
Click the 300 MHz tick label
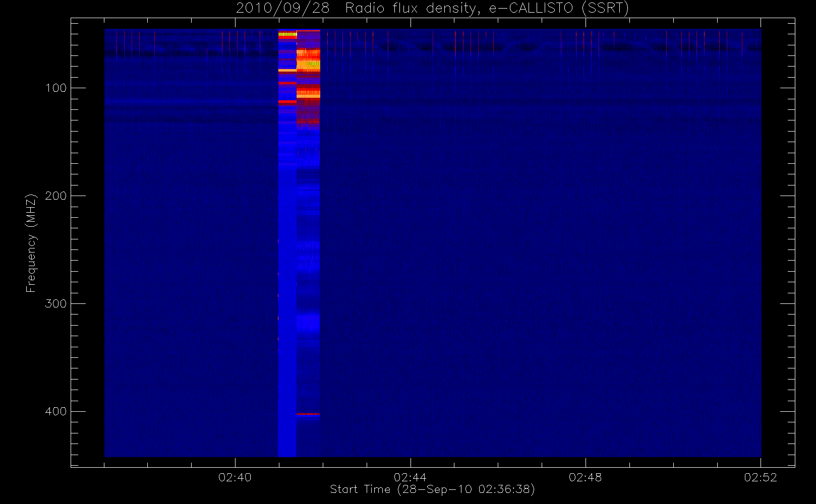pos(56,304)
